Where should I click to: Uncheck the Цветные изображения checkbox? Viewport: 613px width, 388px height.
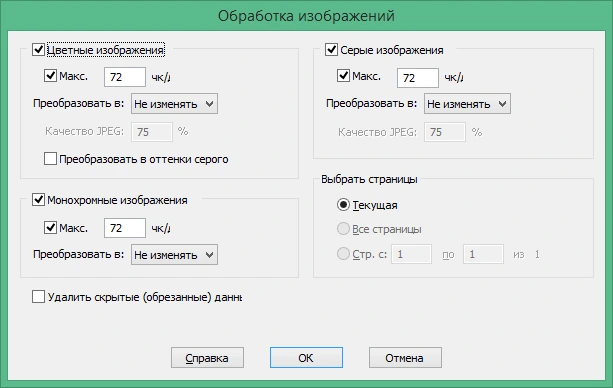pos(38,50)
